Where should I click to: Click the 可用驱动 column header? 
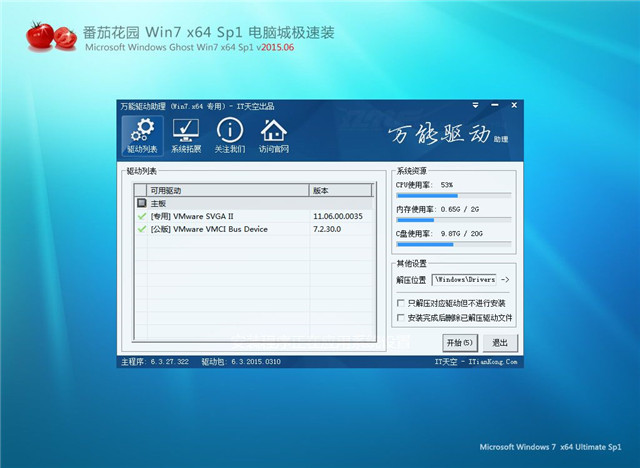(x=227, y=191)
